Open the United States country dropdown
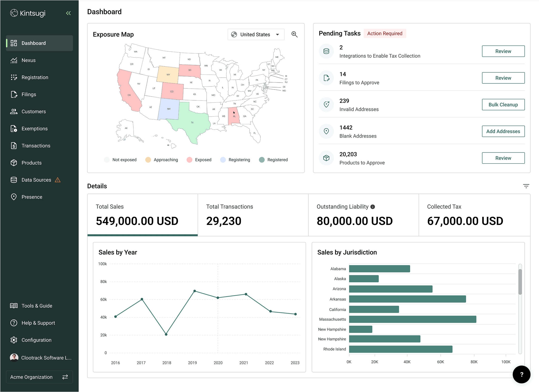 [256, 34]
